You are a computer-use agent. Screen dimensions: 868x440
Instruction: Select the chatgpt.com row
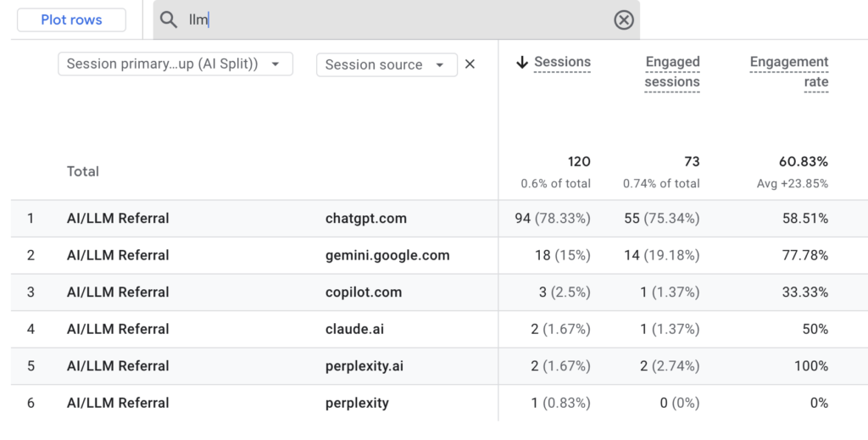366,219
